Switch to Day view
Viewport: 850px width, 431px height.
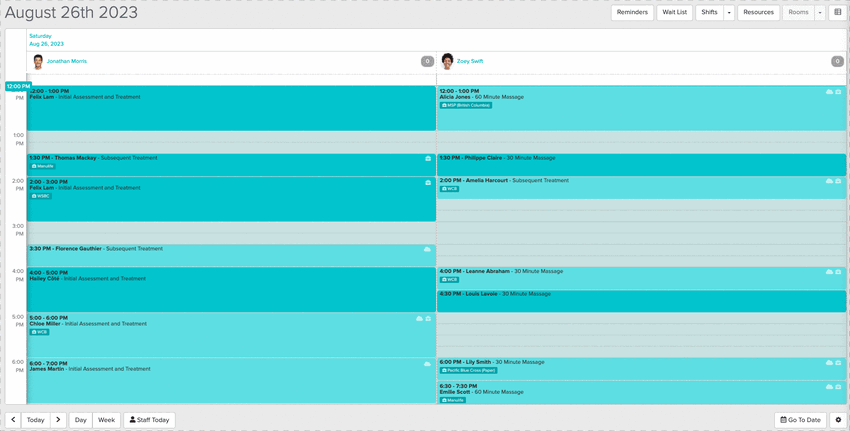click(81, 421)
